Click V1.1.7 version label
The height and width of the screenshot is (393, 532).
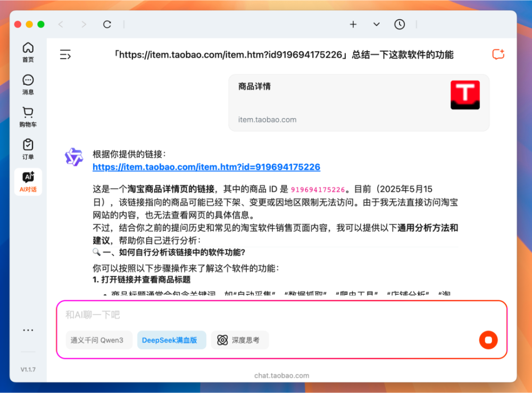[x=28, y=370]
